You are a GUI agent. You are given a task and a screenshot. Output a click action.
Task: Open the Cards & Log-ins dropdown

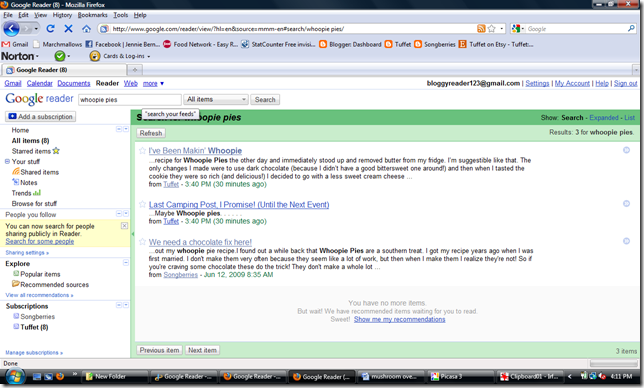tap(148, 56)
